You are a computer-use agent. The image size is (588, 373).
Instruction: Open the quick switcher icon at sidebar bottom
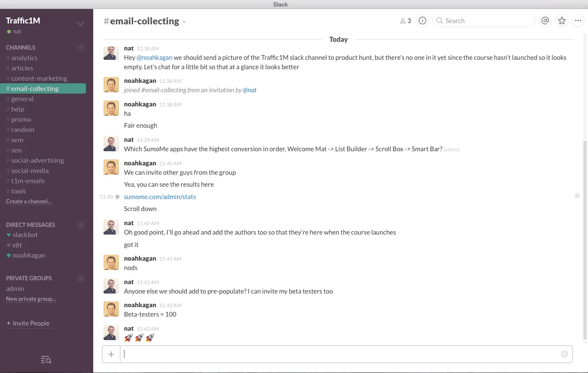click(46, 360)
